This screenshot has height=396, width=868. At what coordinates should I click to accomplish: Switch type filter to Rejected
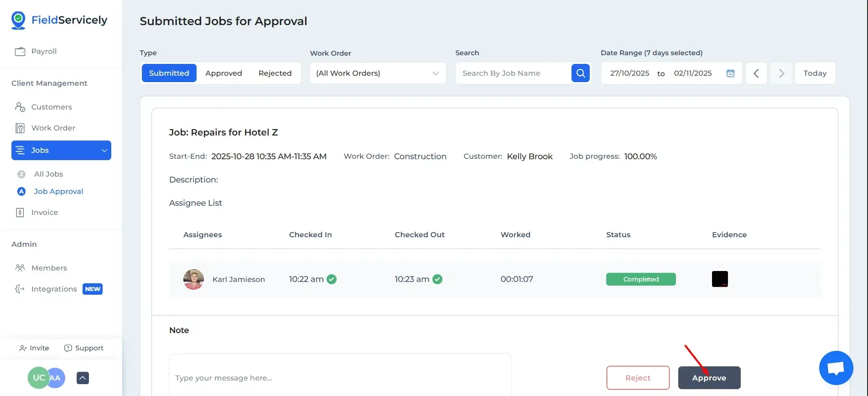(x=275, y=73)
